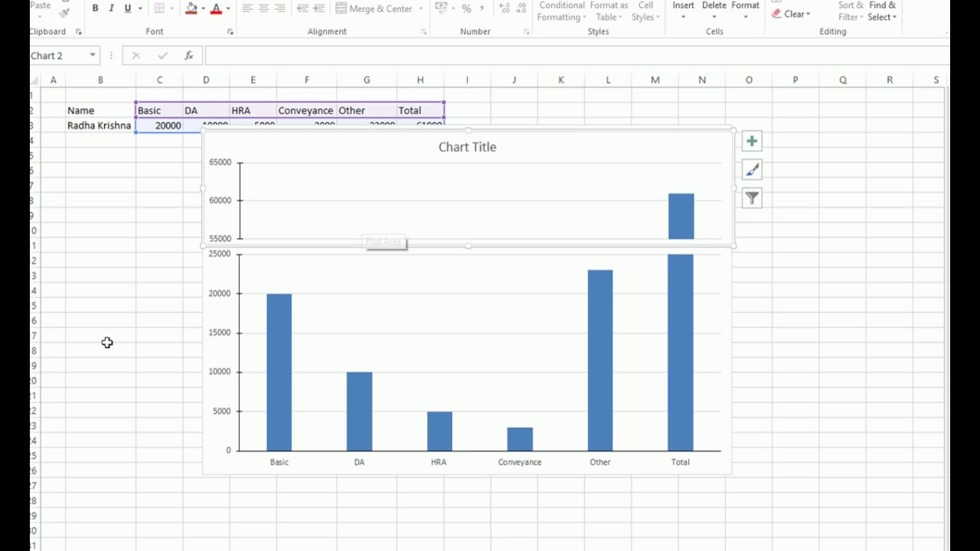
Task: Open underline style dropdown arrow
Action: (x=140, y=8)
